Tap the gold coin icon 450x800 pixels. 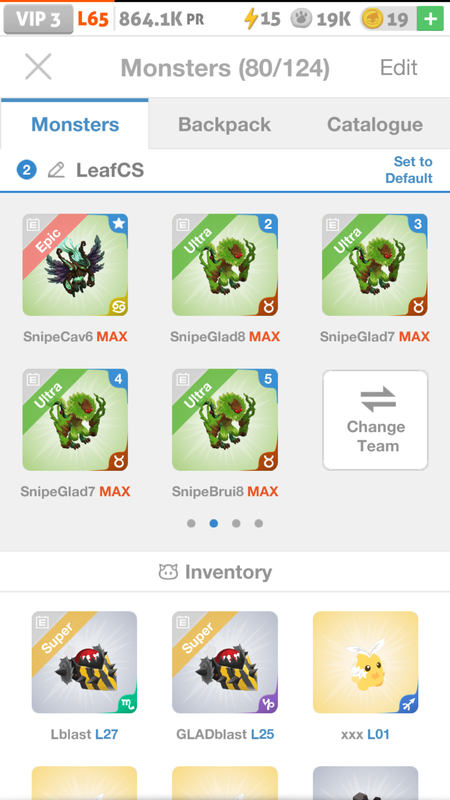(372, 19)
